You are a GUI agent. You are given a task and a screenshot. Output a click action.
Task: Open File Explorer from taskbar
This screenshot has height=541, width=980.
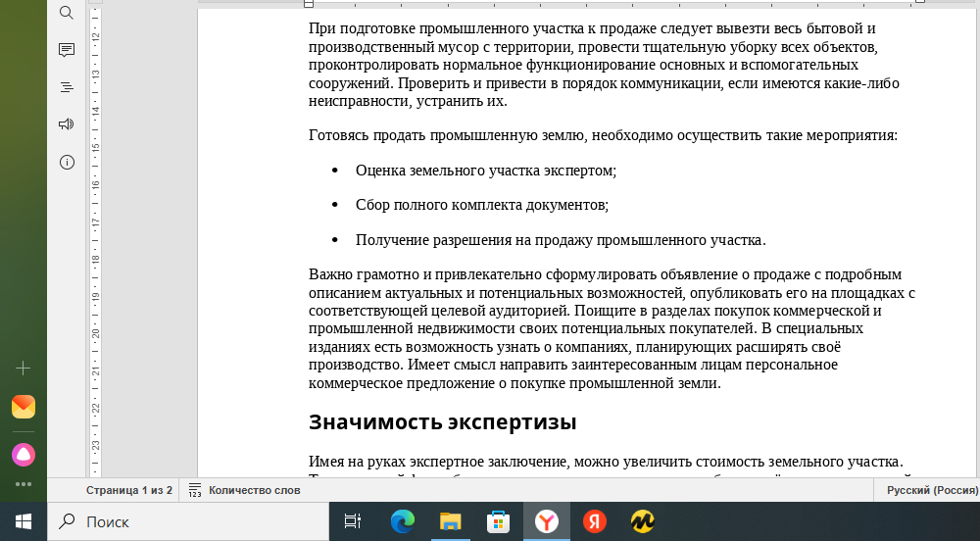click(450, 521)
